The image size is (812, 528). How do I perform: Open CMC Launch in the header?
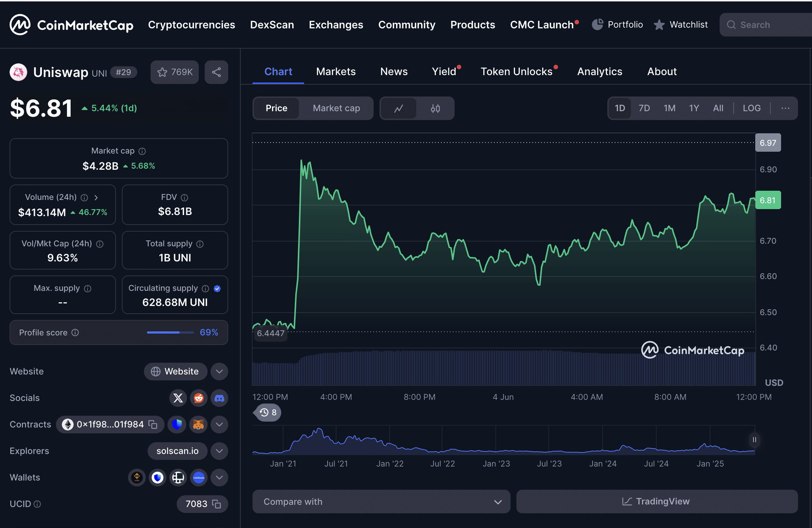pos(542,25)
